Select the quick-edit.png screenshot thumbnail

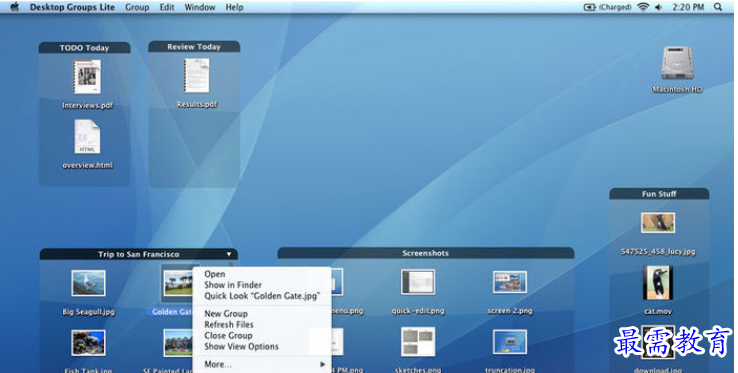pyautogui.click(x=418, y=282)
